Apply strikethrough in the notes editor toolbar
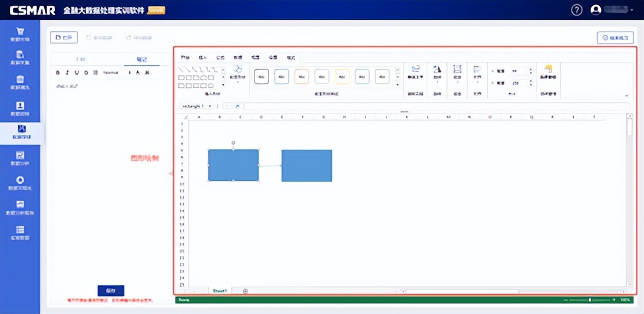The image size is (644, 314). 86,72
